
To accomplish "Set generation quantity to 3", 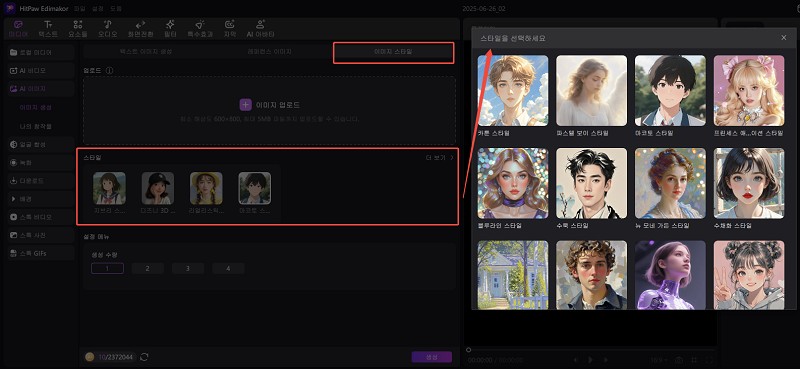I will pyautogui.click(x=188, y=268).
